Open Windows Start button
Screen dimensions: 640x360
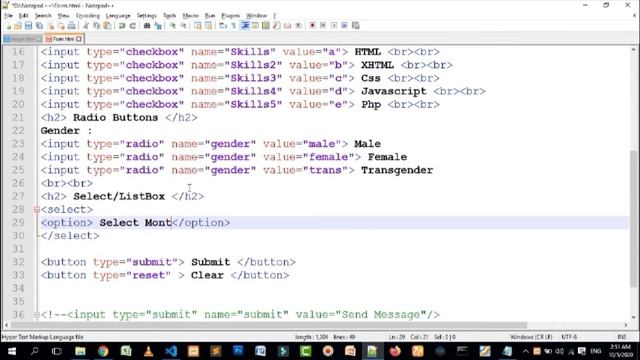click(x=12, y=351)
